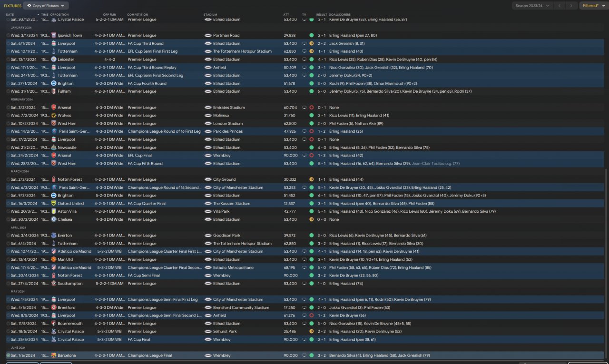Viewport: 609px width, 364px height.
Task: Click the Aston Villa club badge
Action: [x=54, y=211]
